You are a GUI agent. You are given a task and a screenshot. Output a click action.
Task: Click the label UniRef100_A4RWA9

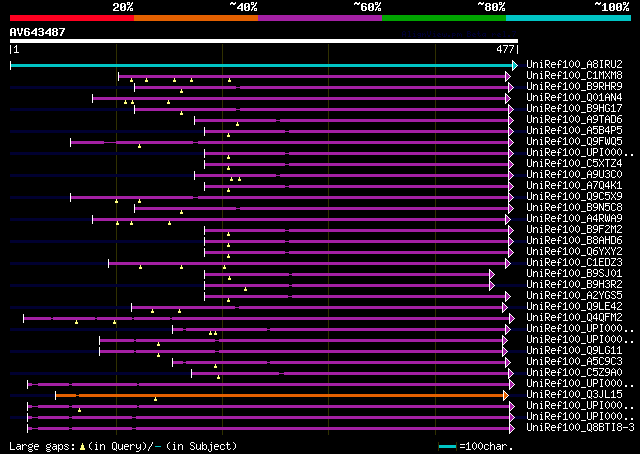(574, 219)
